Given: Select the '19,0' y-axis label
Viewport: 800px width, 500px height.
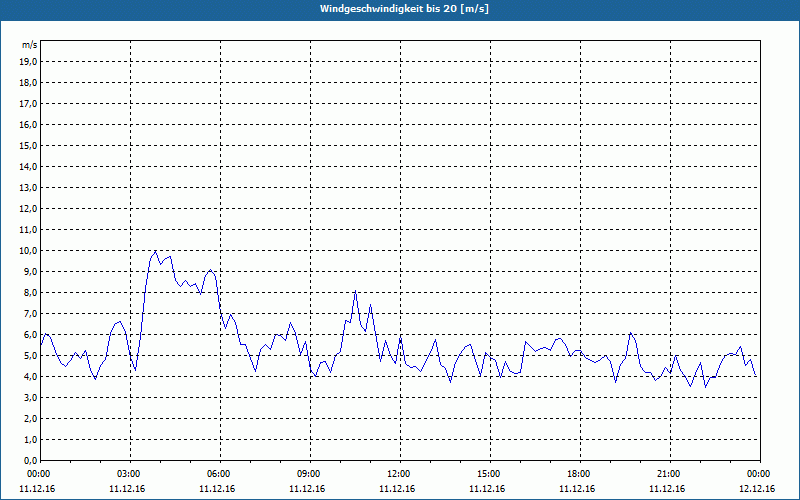Looking at the screenshot, I should coord(28,62).
